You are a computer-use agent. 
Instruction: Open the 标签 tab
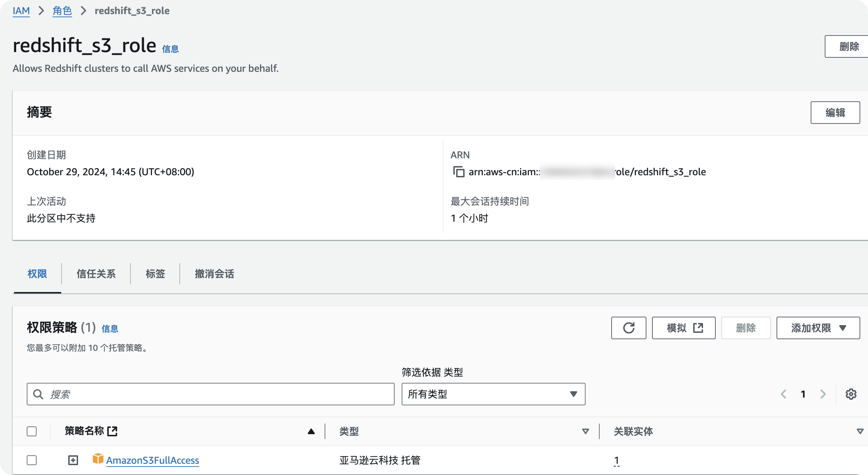pos(155,274)
